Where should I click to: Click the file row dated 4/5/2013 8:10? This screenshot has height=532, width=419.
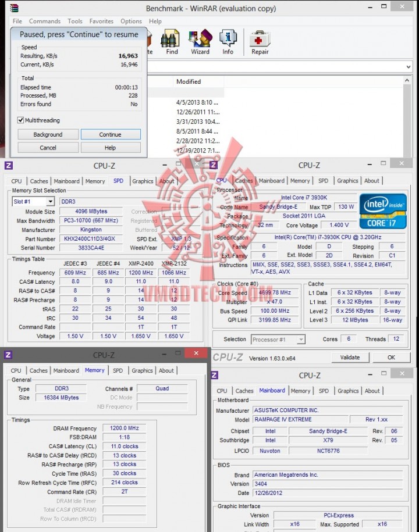(197, 102)
